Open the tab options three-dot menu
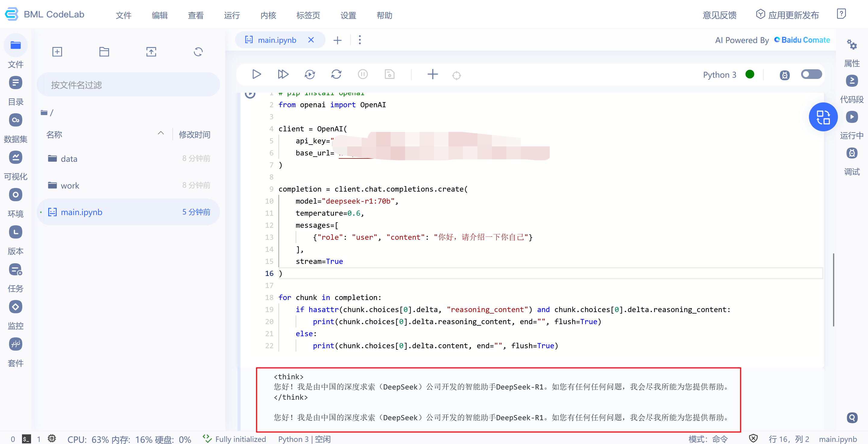The width and height of the screenshot is (868, 444). coord(360,40)
